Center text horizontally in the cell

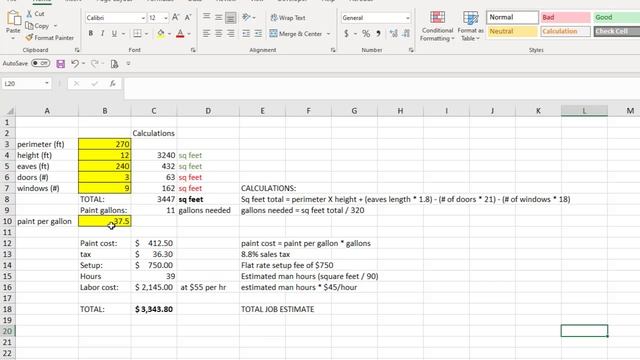pyautogui.click(x=219, y=33)
